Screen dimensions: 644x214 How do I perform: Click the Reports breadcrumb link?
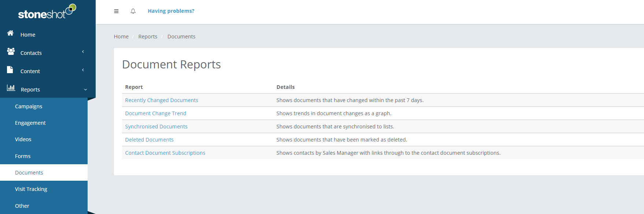pyautogui.click(x=148, y=37)
